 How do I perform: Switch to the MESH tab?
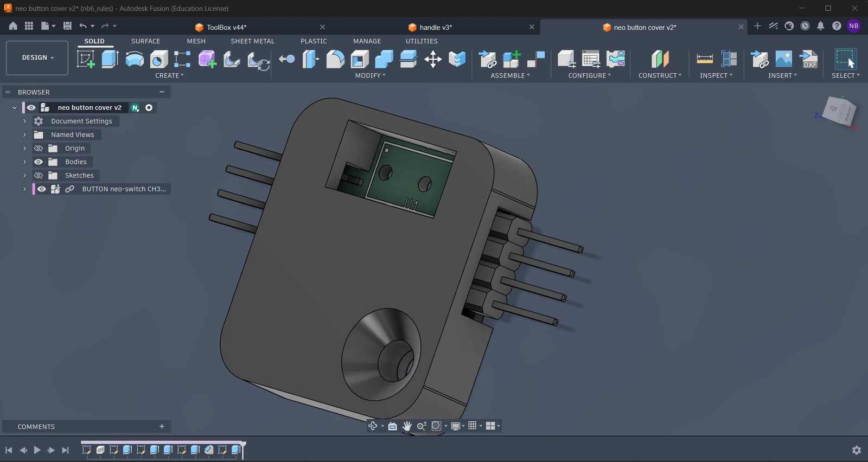coord(196,41)
